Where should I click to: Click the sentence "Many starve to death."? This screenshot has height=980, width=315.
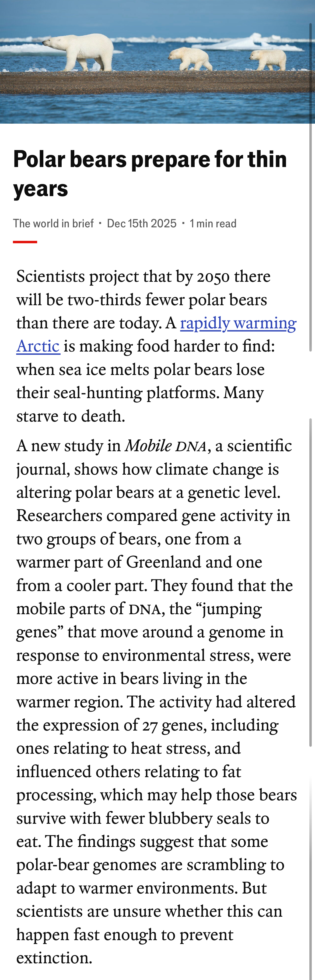(140, 404)
